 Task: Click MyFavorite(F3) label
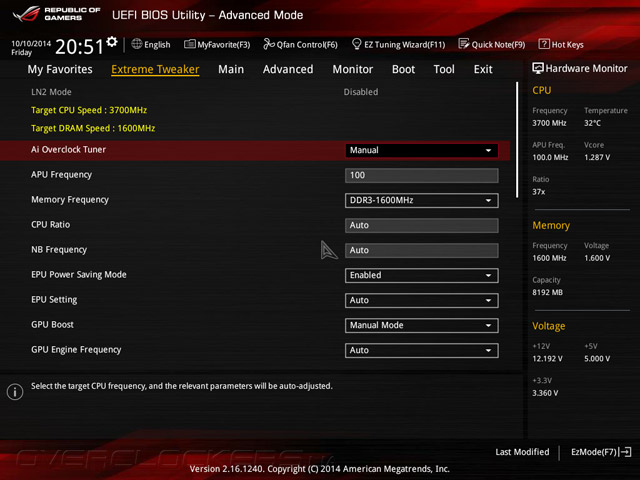coord(224,44)
